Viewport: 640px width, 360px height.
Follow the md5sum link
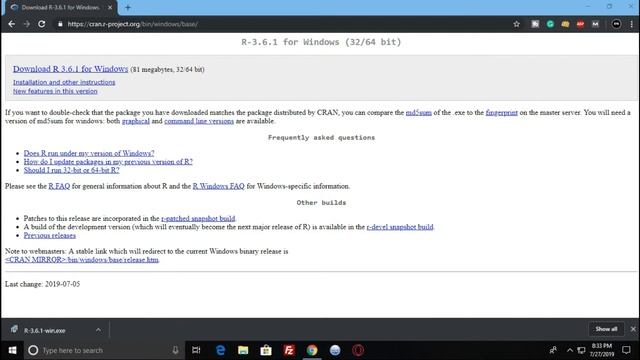418,112
